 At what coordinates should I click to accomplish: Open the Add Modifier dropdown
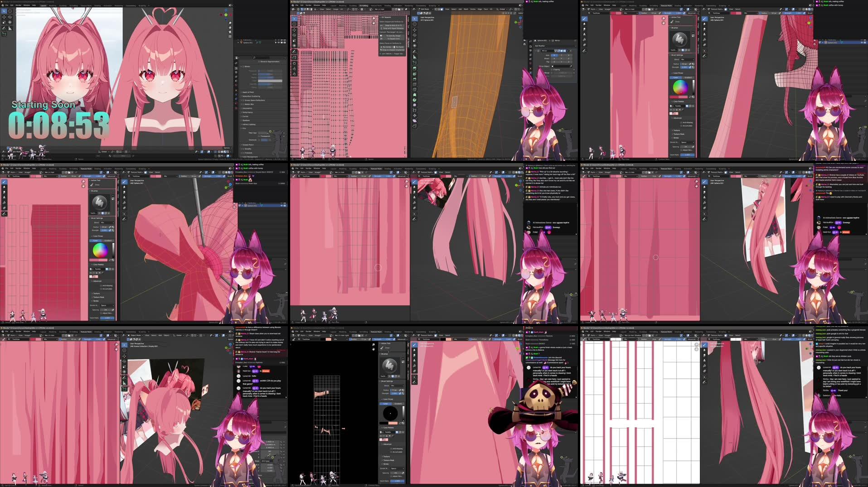point(555,46)
